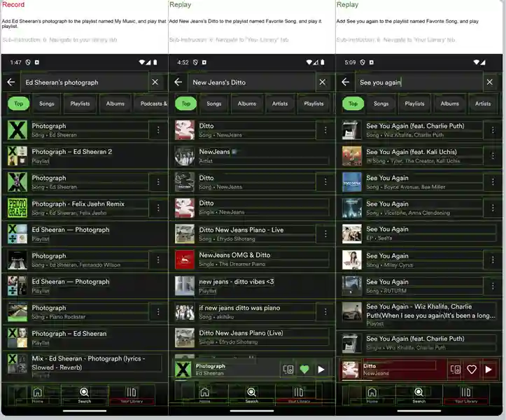Viewport: 506px width, 420px height.
Task: Focus the New Jeans's Ditto search field
Action: pyautogui.click(x=253, y=82)
